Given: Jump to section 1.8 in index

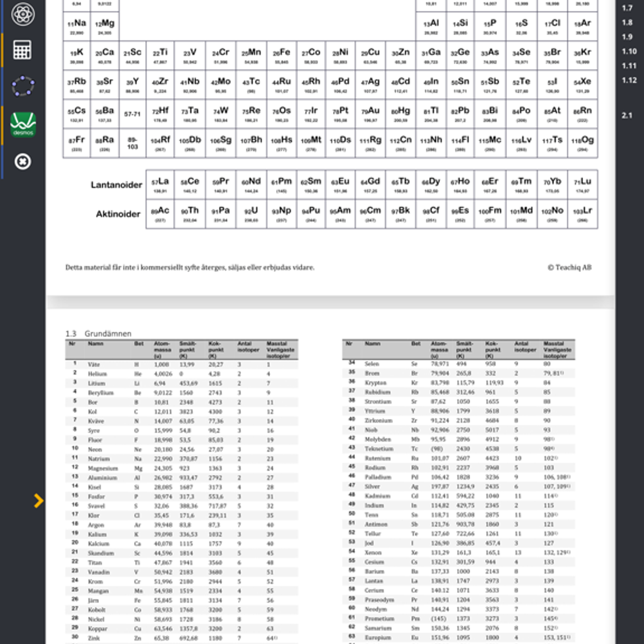Looking at the screenshot, I should click(x=627, y=23).
